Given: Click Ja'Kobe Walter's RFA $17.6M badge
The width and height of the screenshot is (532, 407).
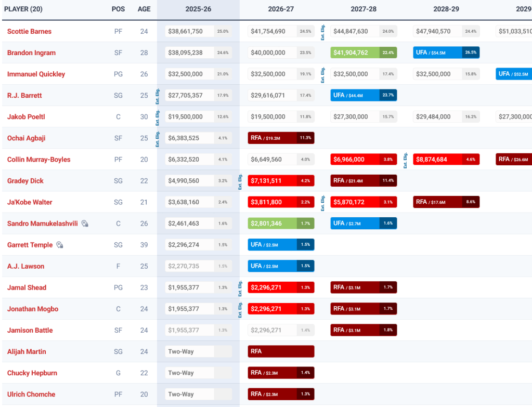Looking at the screenshot, I should (x=446, y=202).
